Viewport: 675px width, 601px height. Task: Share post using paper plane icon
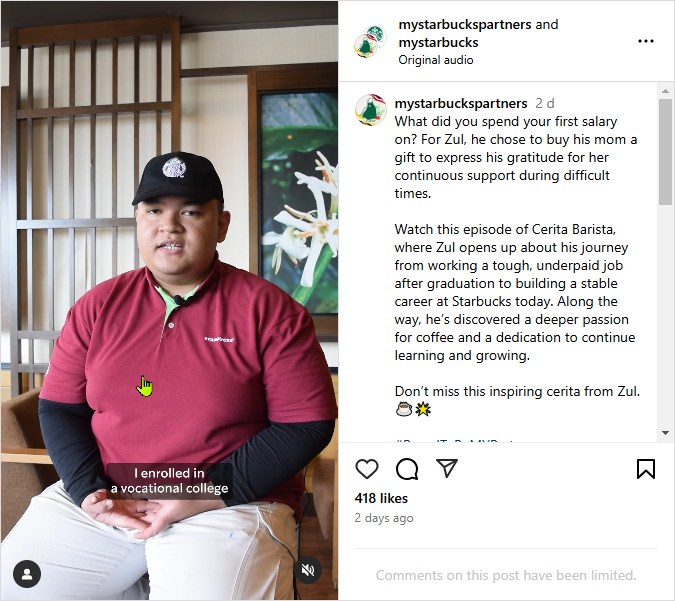coord(446,468)
